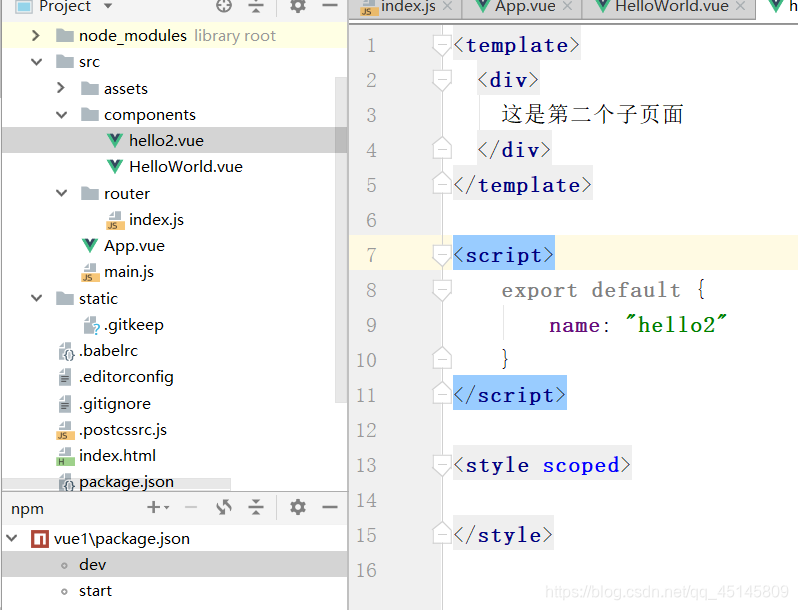Open the Project view dropdown arrow

[x=107, y=6]
